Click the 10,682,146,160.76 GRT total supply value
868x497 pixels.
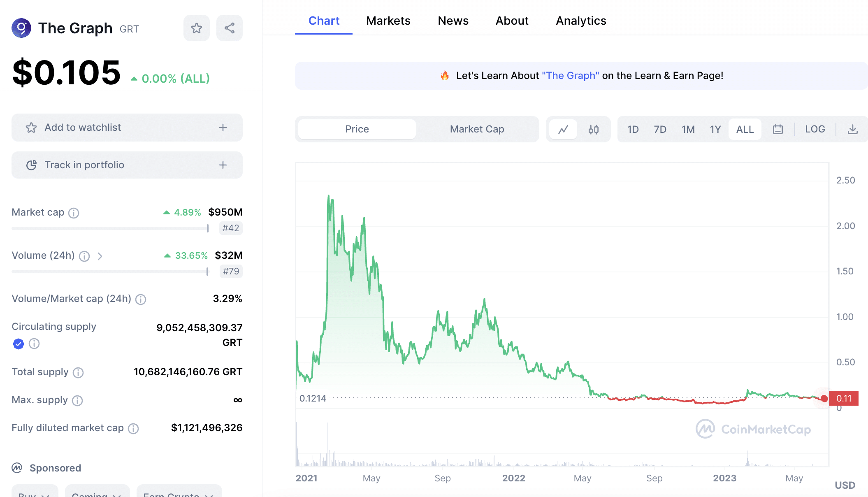(x=188, y=372)
